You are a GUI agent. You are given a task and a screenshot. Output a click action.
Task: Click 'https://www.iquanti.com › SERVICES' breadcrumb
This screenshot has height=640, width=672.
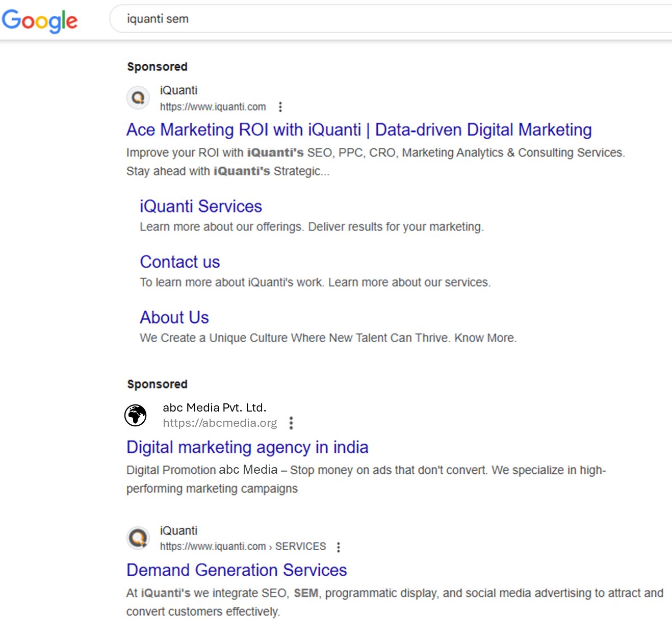243,546
